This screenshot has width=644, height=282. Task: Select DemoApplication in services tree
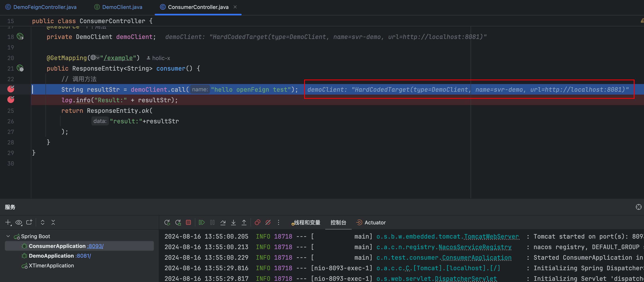click(51, 256)
